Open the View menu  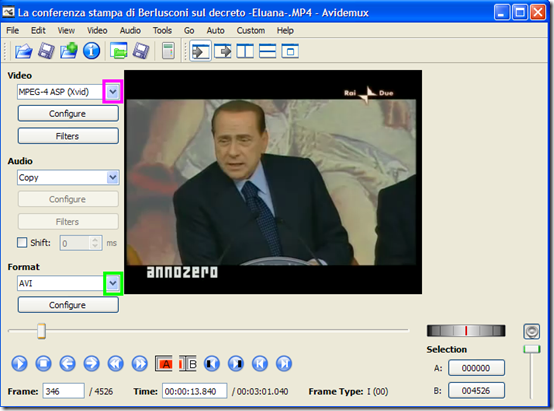tap(66, 31)
